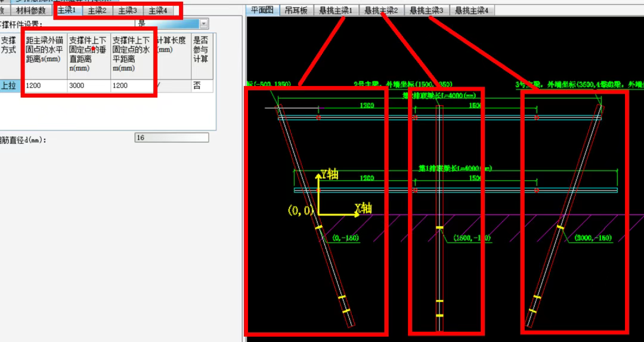The height and width of the screenshot is (342, 644).
Task: Click the (1500,-150) coordinate label
Action: [x=472, y=238]
